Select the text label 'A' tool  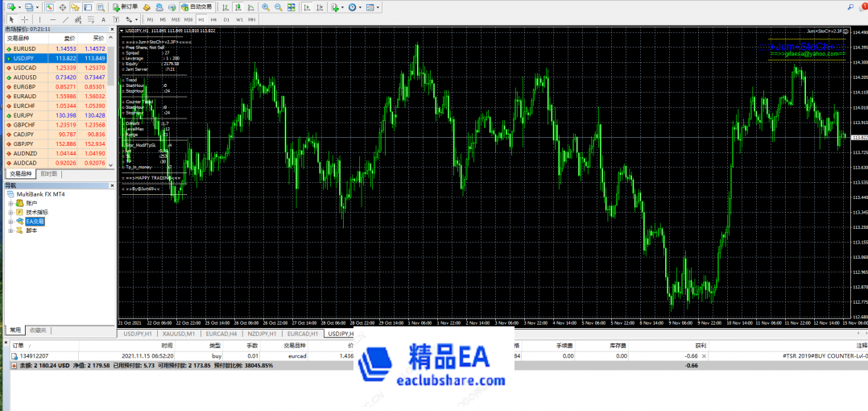pos(103,19)
